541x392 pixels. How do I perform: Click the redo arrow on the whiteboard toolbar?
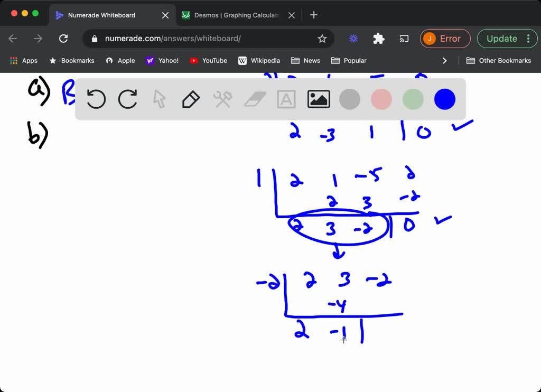pyautogui.click(x=127, y=99)
